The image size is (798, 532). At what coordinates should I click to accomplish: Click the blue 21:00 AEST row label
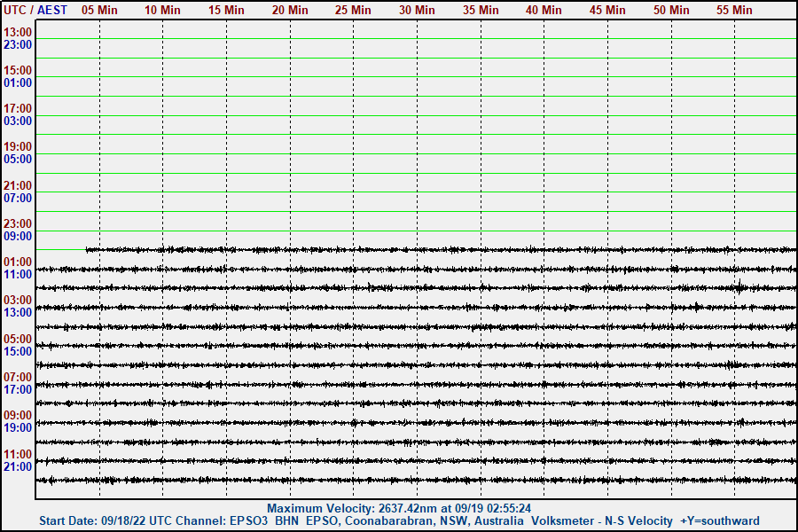[x=18, y=467]
